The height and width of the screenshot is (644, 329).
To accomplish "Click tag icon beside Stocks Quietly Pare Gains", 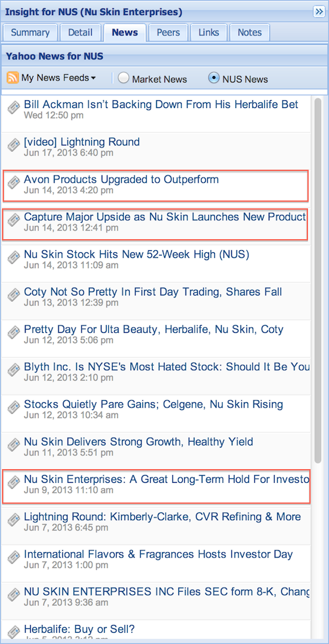I will click(14, 407).
